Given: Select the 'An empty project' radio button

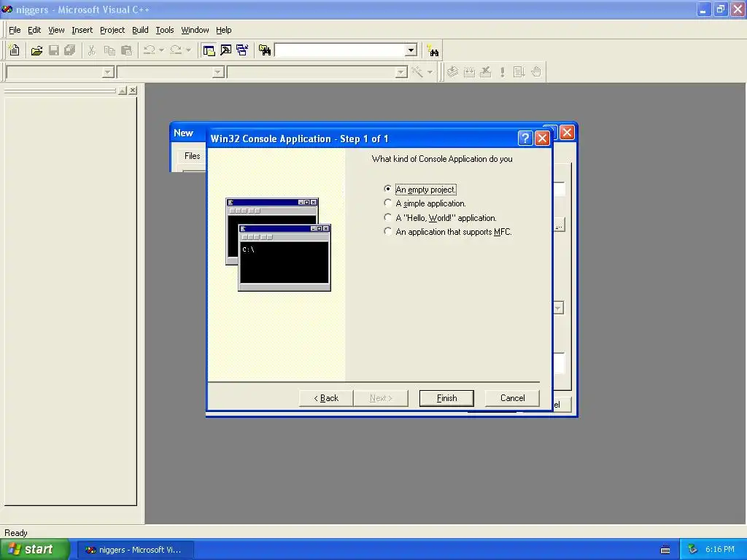Looking at the screenshot, I should pyautogui.click(x=388, y=189).
